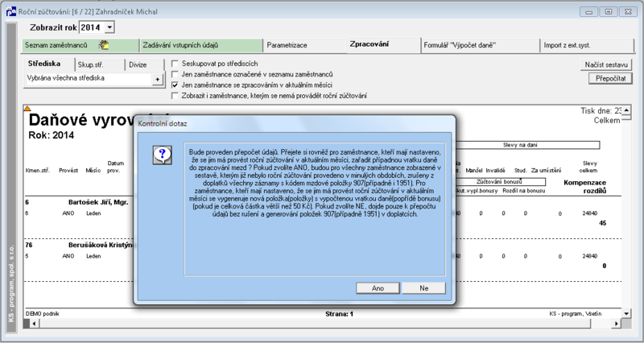Click Přepočítat button
Image resolution: width=644 pixels, height=343 pixels.
(611, 78)
